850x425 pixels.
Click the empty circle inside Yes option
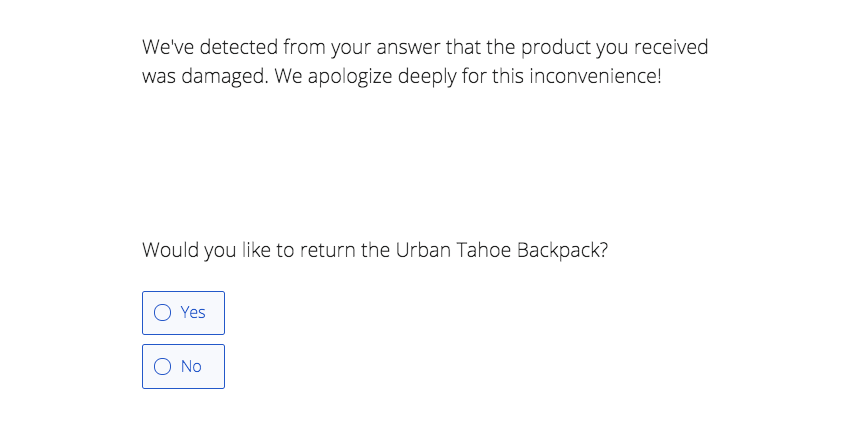[x=163, y=313]
